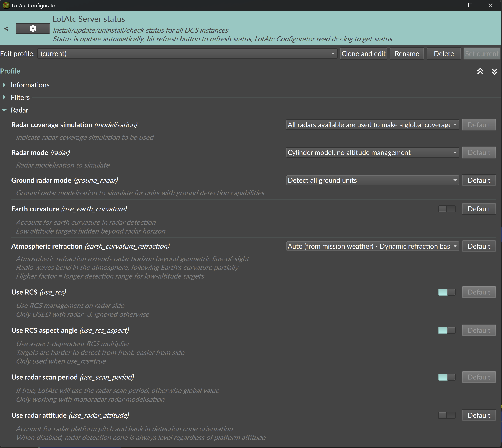This screenshot has height=448, width=502.
Task: Click the 'LotAtc Server status' heading
Action: point(89,19)
